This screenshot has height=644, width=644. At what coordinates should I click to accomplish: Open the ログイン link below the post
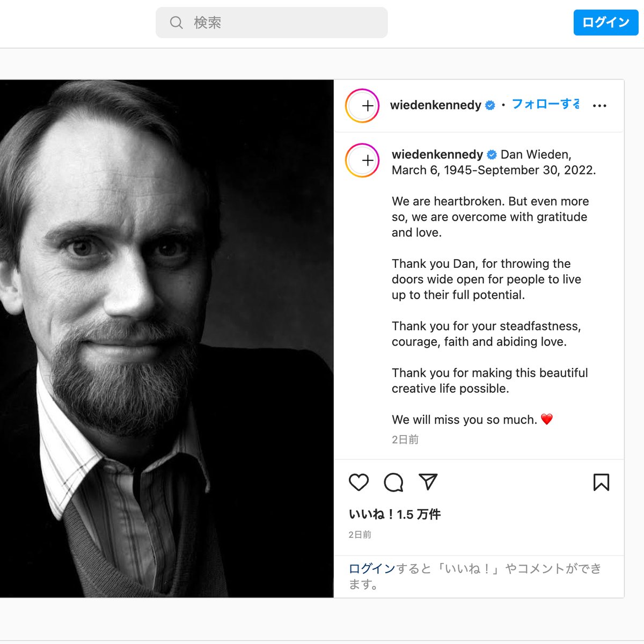point(371,568)
